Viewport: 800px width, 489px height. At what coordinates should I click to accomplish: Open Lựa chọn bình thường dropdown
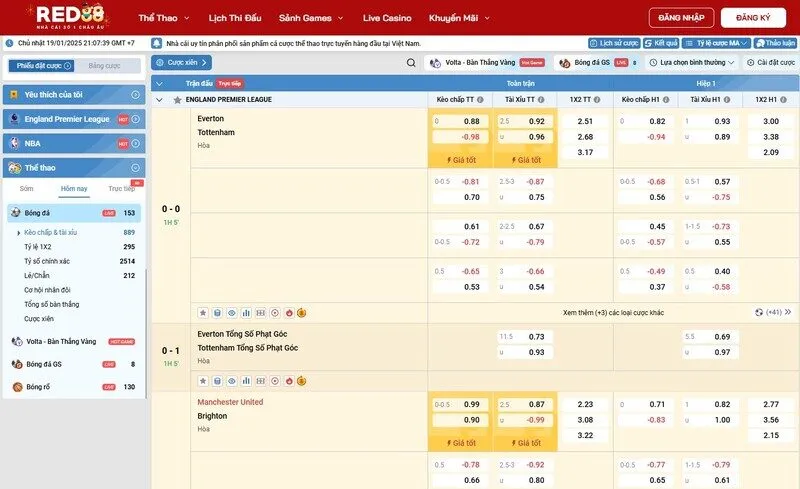691,62
